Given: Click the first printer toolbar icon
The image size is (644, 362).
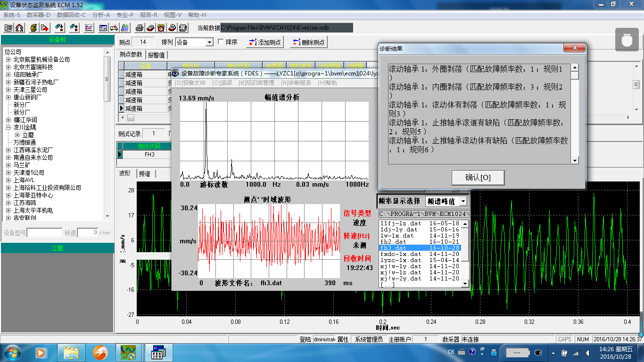Looking at the screenshot, I should tap(140, 28).
